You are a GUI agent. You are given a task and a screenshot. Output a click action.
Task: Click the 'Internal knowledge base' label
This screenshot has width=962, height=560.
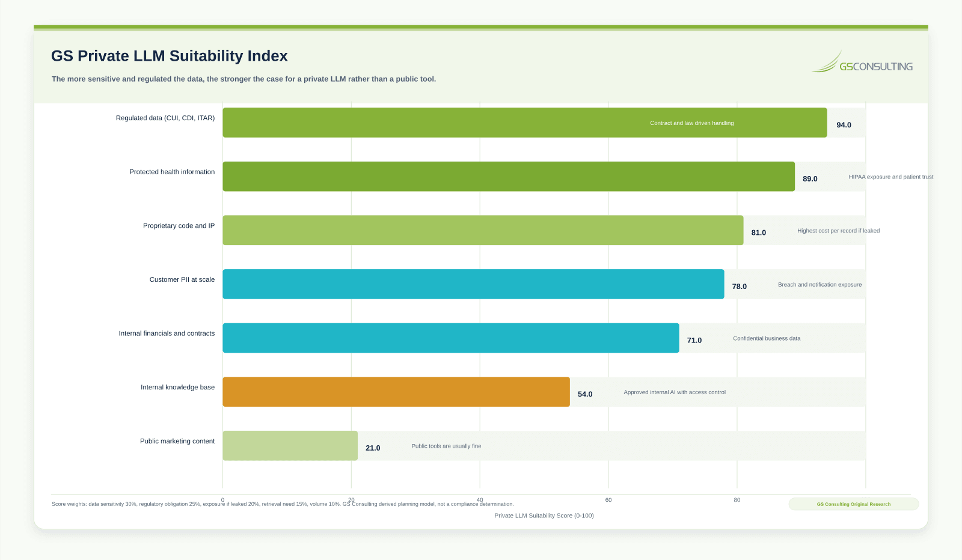coord(177,388)
